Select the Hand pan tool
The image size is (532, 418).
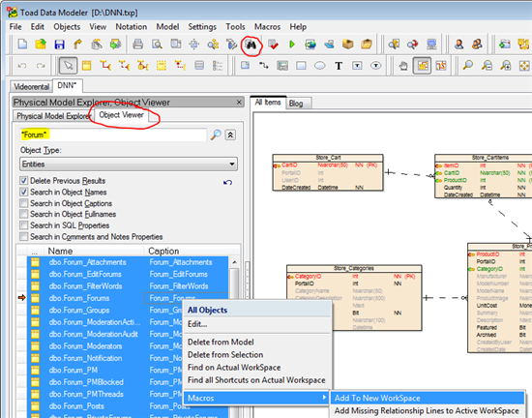coord(403,66)
